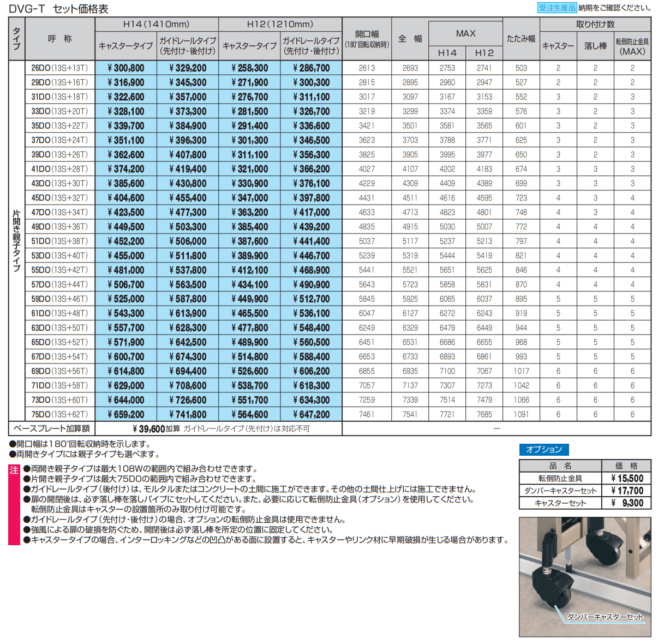This screenshot has width=658, height=644.
Task: Click the 受注生産品 blue badge
Action: tap(557, 8)
